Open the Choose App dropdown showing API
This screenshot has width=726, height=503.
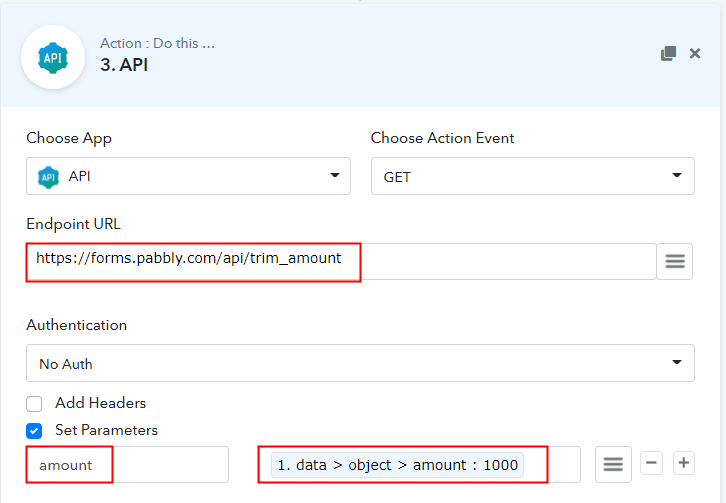tap(188, 176)
